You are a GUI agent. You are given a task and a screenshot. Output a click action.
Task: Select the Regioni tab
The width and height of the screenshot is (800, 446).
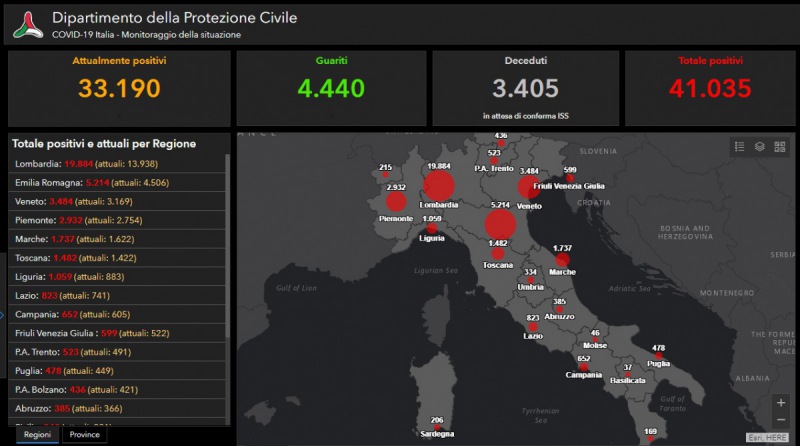(x=35, y=435)
